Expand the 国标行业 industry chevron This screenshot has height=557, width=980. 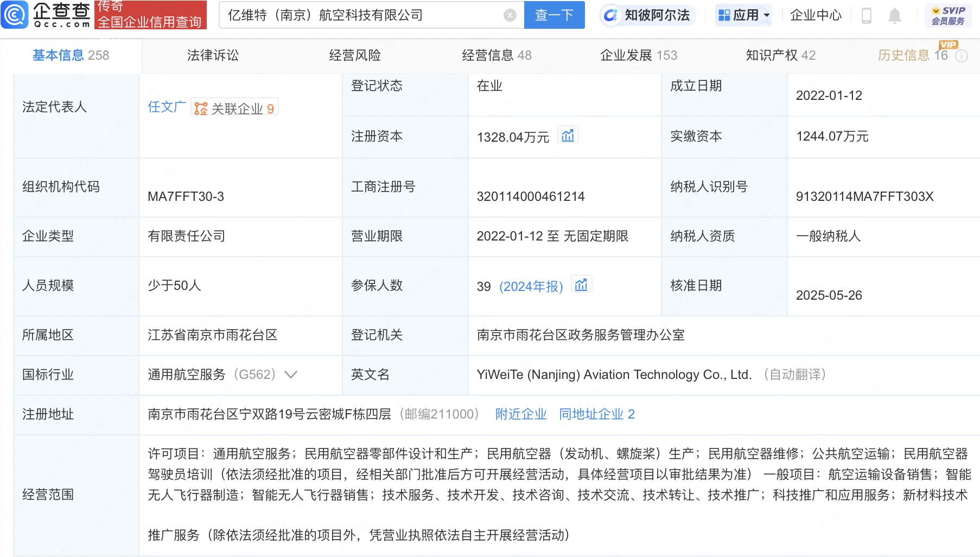click(x=291, y=375)
